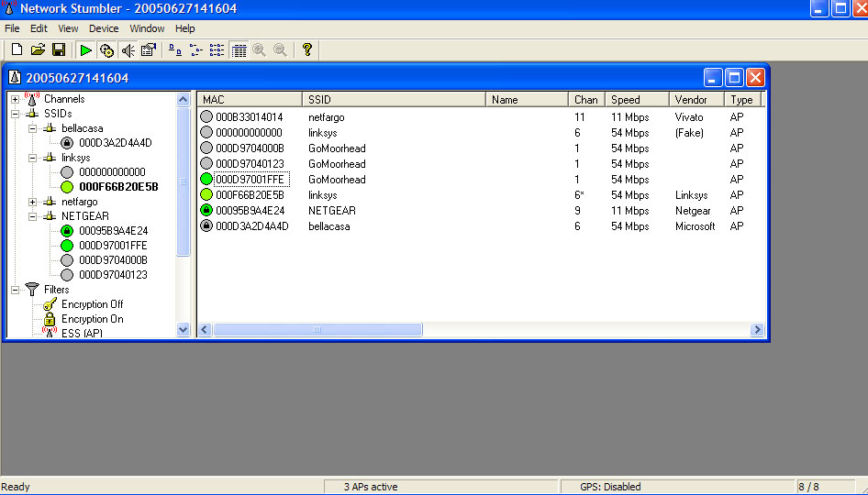This screenshot has height=495, width=868.
Task: Open options dialog toolbar icon
Action: pos(149,50)
